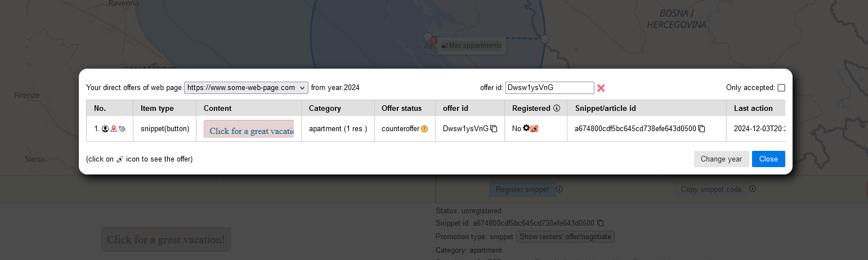This screenshot has width=868, height=260.
Task: Click the price tag icon in row 1
Action: coord(122,129)
